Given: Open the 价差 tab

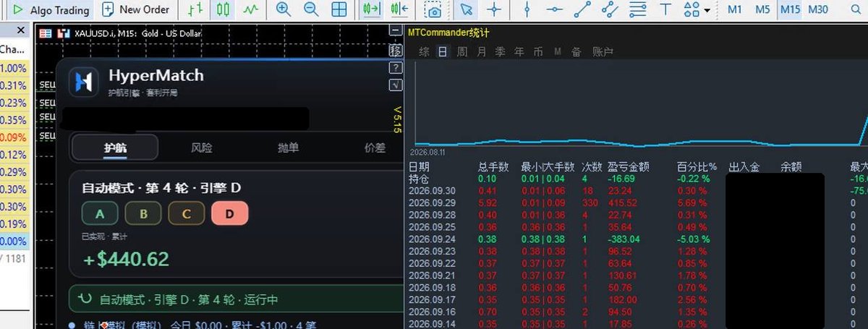Looking at the screenshot, I should (x=375, y=148).
